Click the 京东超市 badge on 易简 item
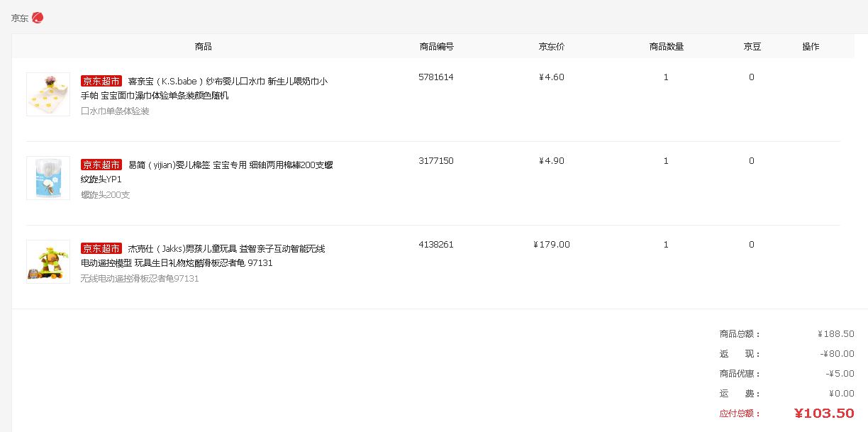The height and width of the screenshot is (432, 868). pyautogui.click(x=101, y=165)
